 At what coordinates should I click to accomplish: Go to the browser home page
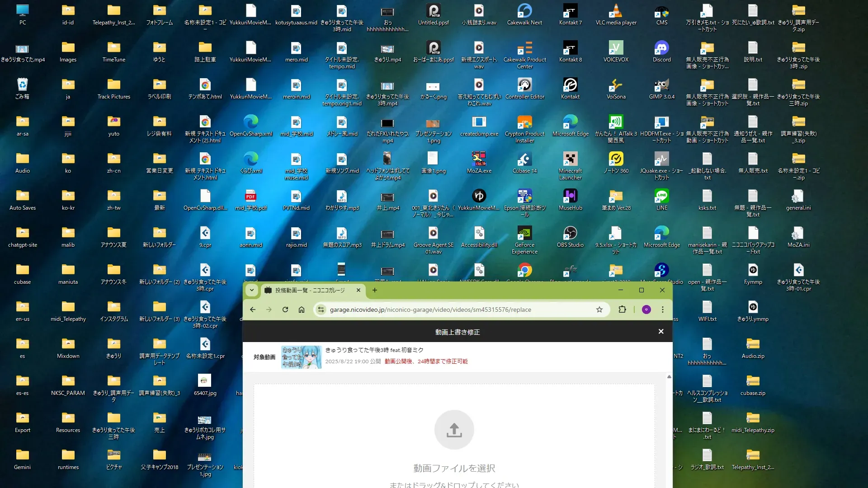(x=302, y=310)
